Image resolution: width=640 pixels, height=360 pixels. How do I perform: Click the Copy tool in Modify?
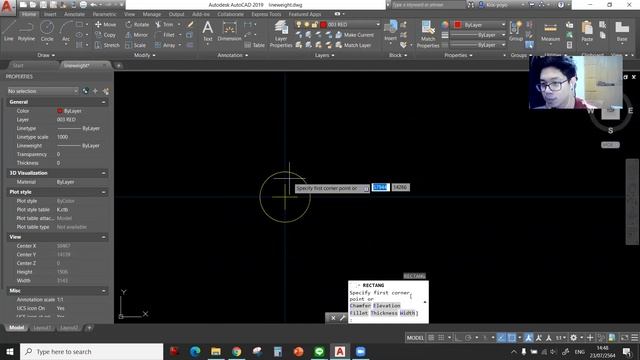pos(105,35)
